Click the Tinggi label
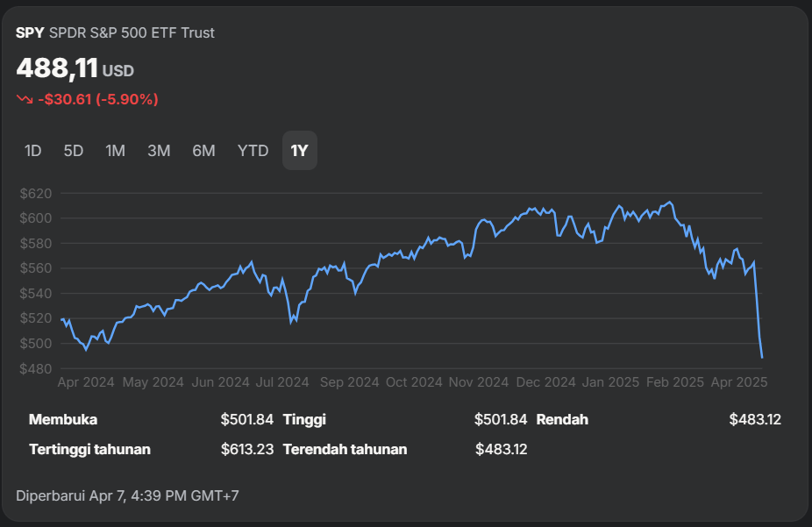 point(304,419)
